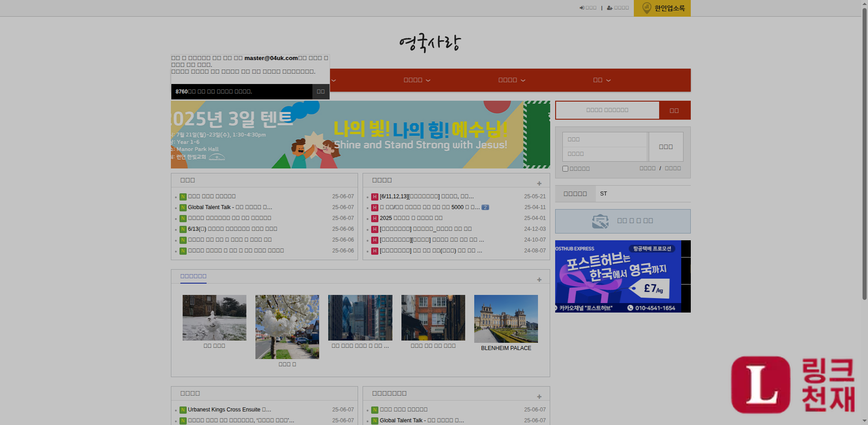Click the first link right of the auto-login checkbox
The height and width of the screenshot is (425, 868).
click(647, 168)
